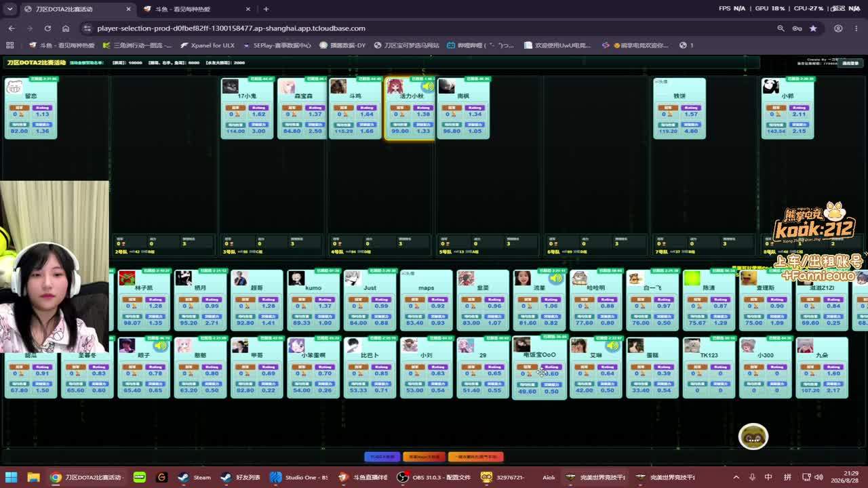The image size is (868, 488).
Task: Click the floating mascot chat icon
Action: pyautogui.click(x=753, y=437)
